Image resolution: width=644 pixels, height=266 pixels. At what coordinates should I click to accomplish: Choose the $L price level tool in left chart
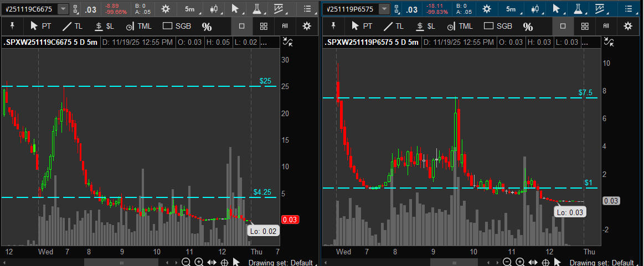pyautogui.click(x=105, y=26)
